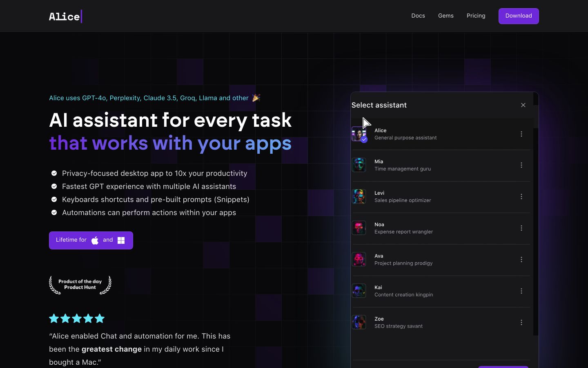Click the checkmark beside 'Fastest GPT experience'
This screenshot has width=588, height=368.
tap(54, 186)
